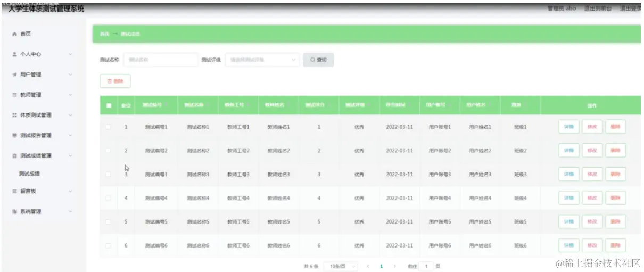Expand 个人中心 sidebar chevron

[70, 54]
